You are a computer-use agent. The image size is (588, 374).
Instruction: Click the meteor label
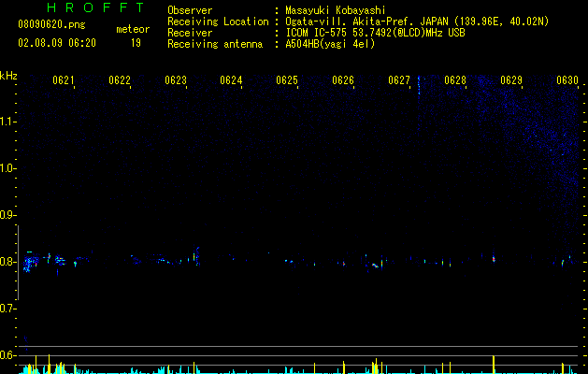pyautogui.click(x=133, y=29)
